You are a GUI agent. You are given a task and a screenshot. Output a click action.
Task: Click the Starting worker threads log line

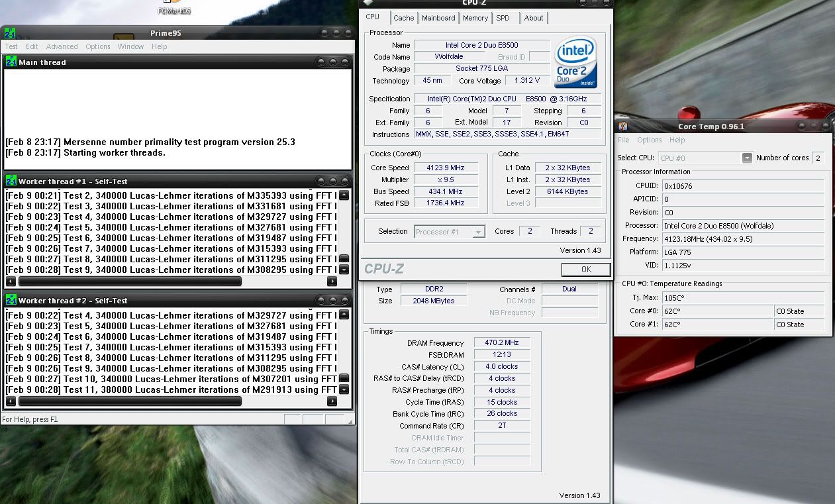tap(85, 152)
